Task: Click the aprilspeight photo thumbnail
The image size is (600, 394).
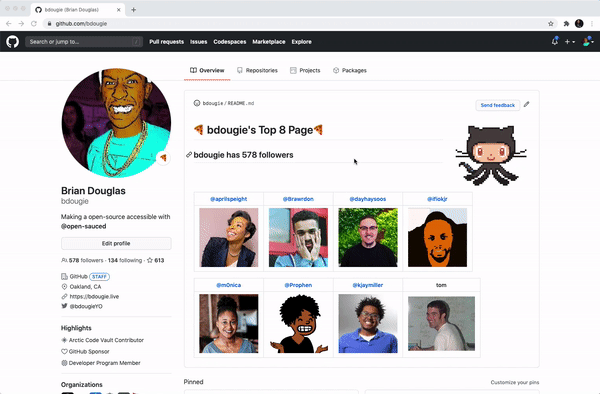Action: click(x=228, y=237)
